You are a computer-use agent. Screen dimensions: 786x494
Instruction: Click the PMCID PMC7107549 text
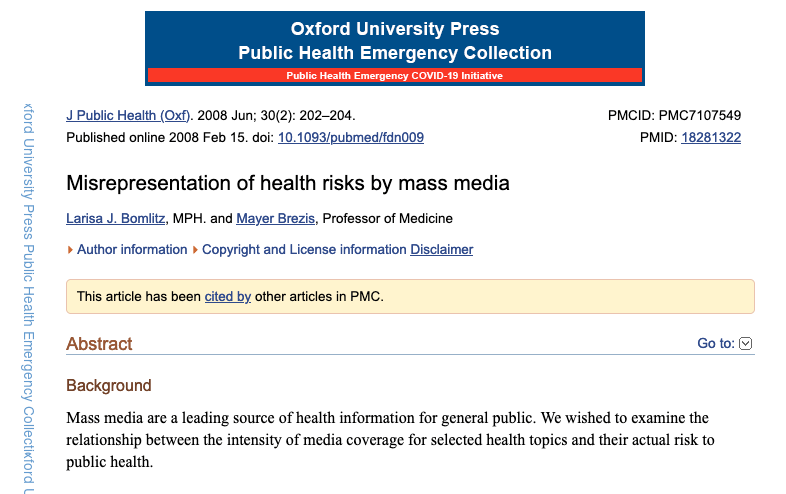pos(674,115)
